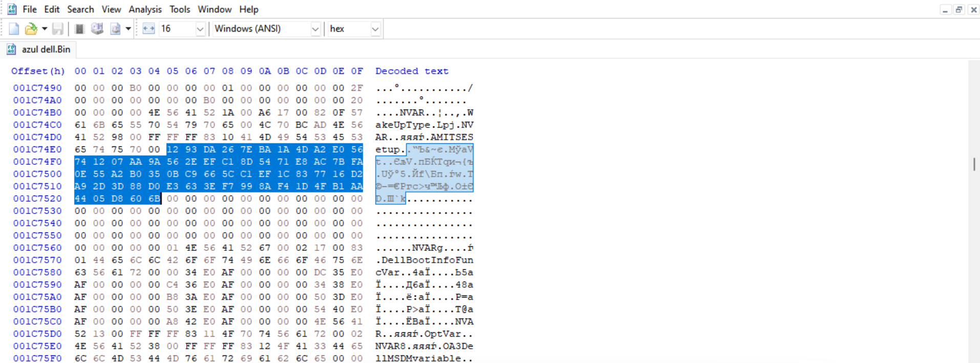The image size is (980, 363).
Task: Click decoded text ending with AMITSES
Action: coord(424,137)
